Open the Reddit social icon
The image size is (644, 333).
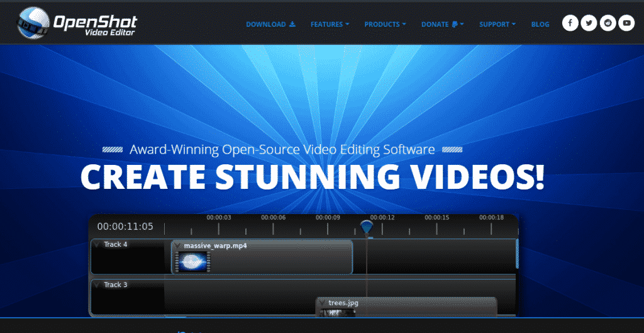pos(608,23)
